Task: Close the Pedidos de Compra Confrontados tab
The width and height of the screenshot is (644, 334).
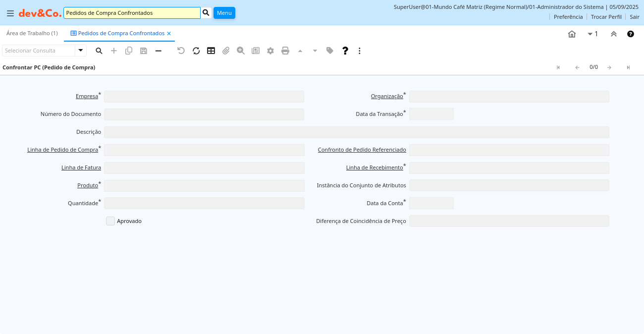Action: click(169, 33)
